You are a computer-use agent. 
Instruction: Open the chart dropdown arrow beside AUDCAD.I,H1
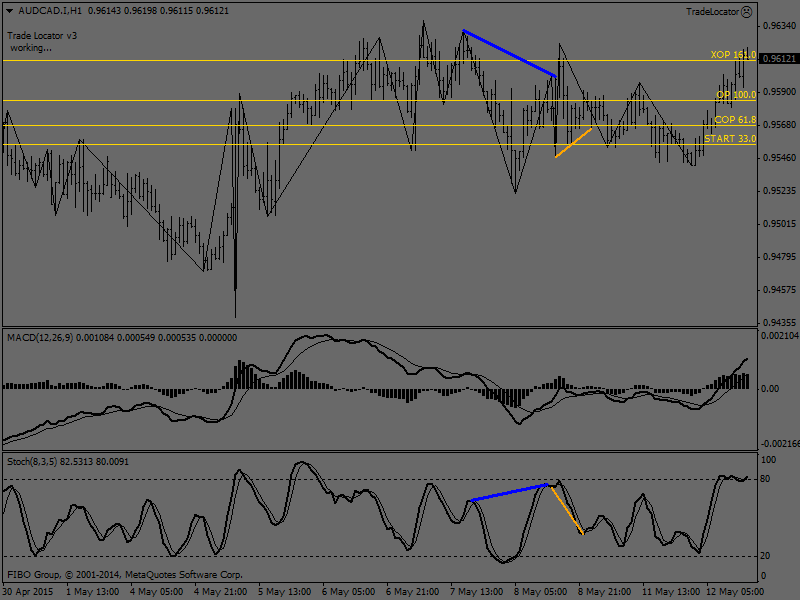[7, 11]
